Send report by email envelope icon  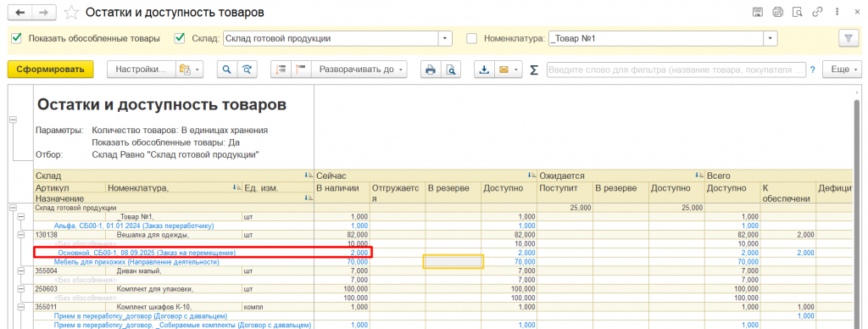[504, 70]
